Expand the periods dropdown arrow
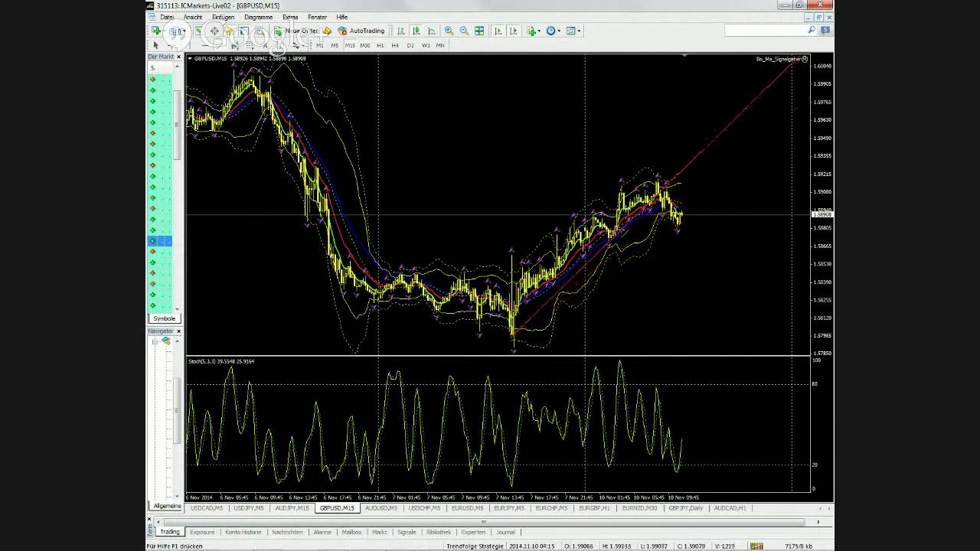 click(x=559, y=31)
